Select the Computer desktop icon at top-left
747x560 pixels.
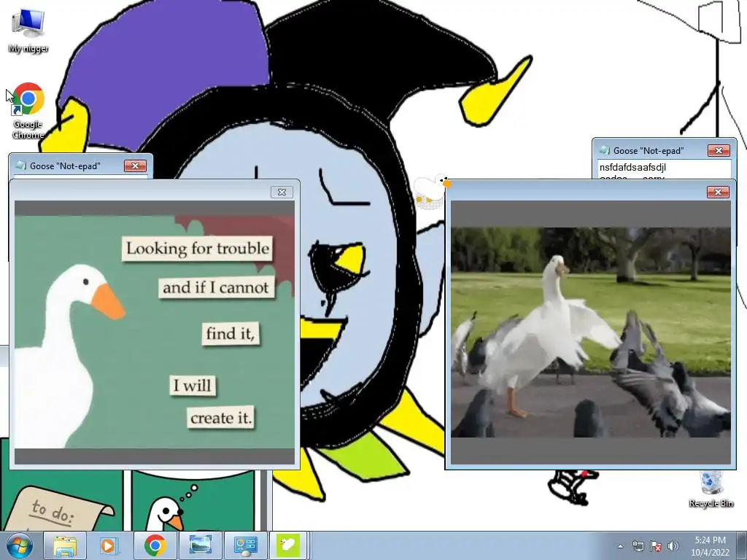[x=28, y=29]
